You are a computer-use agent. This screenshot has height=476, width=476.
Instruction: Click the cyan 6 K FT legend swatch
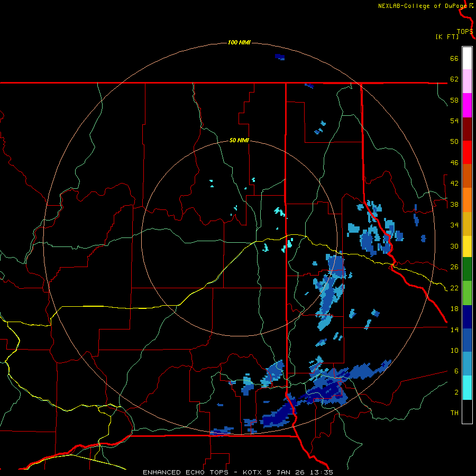[x=467, y=388]
